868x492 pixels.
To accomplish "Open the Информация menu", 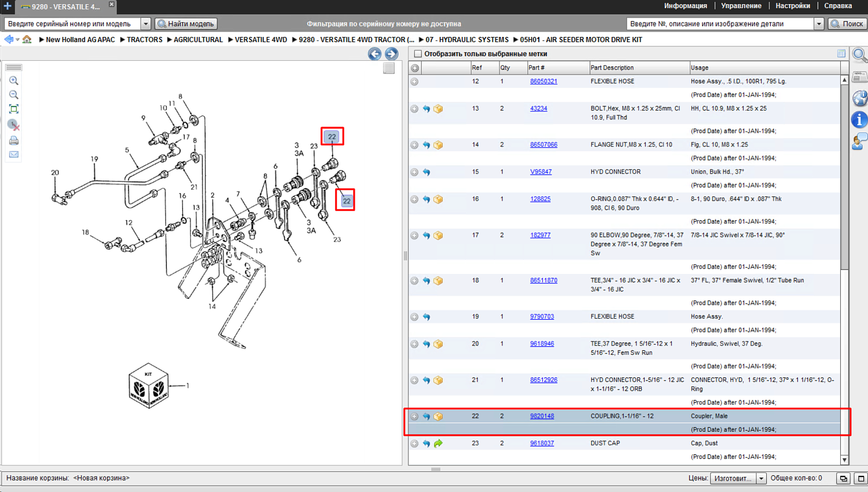I will (x=685, y=6).
